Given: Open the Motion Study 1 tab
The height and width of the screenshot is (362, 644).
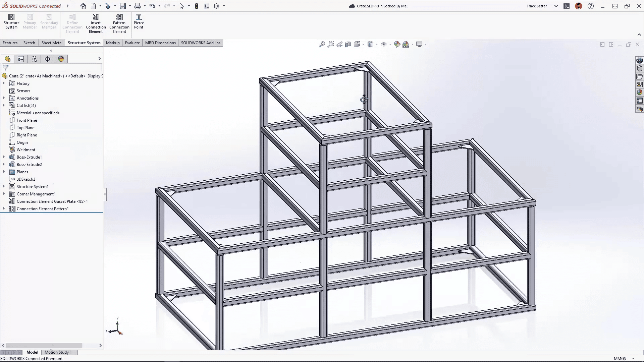Looking at the screenshot, I should click(58, 352).
